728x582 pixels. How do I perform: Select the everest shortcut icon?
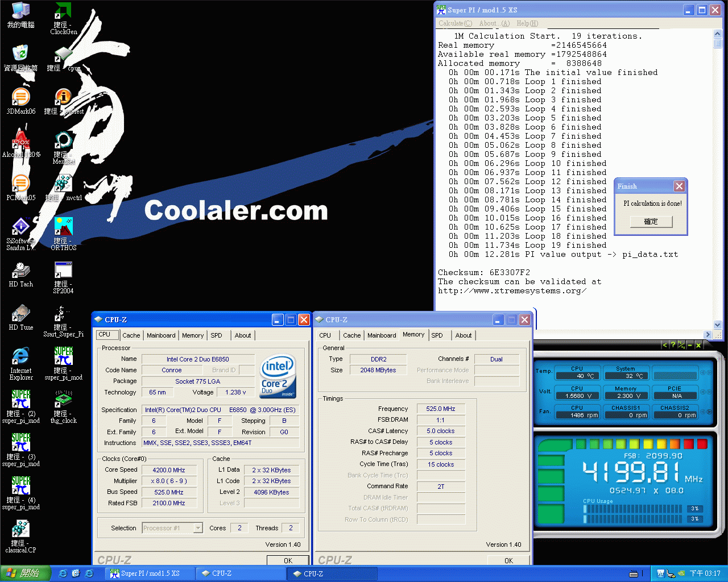tap(64, 101)
